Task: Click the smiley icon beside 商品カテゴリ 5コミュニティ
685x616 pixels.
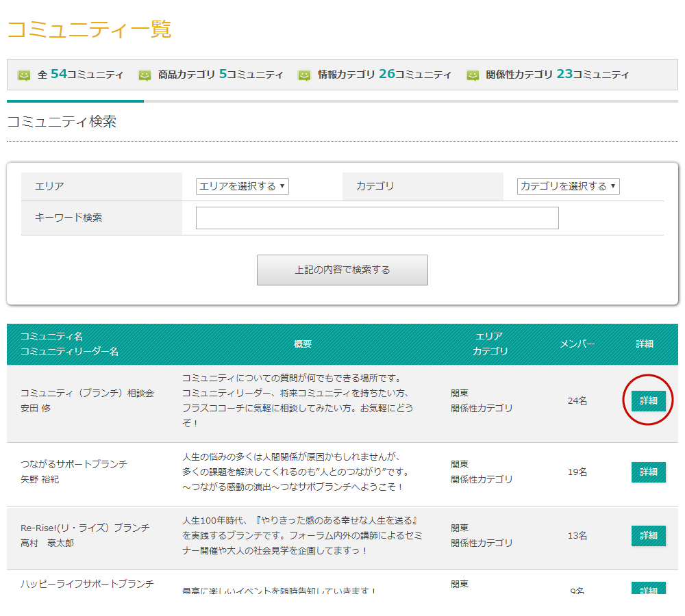Action: pos(145,75)
